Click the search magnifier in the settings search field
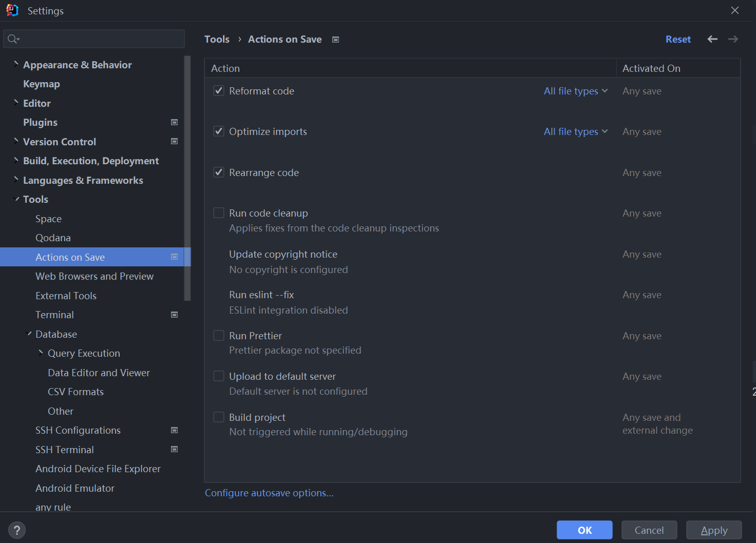Screen dimensions: 756x543 point(13,38)
